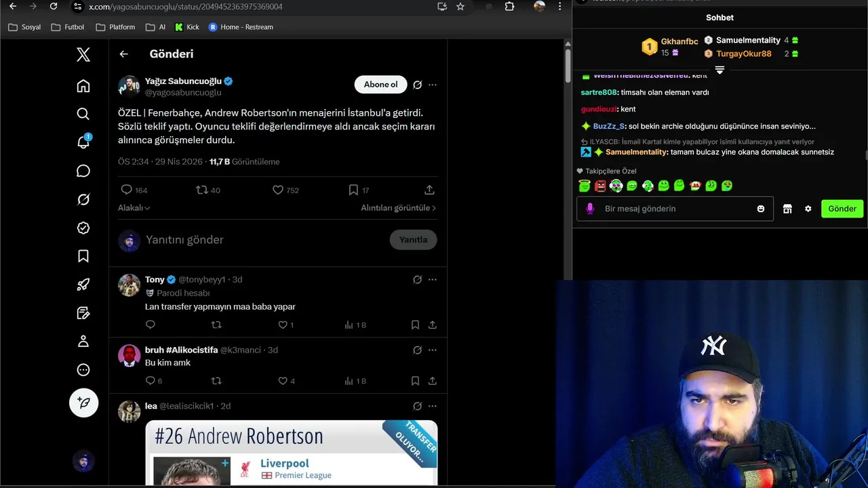Screen dimensions: 868x488
Task: Open the notes/articles icon in sidebar
Action: click(83, 313)
